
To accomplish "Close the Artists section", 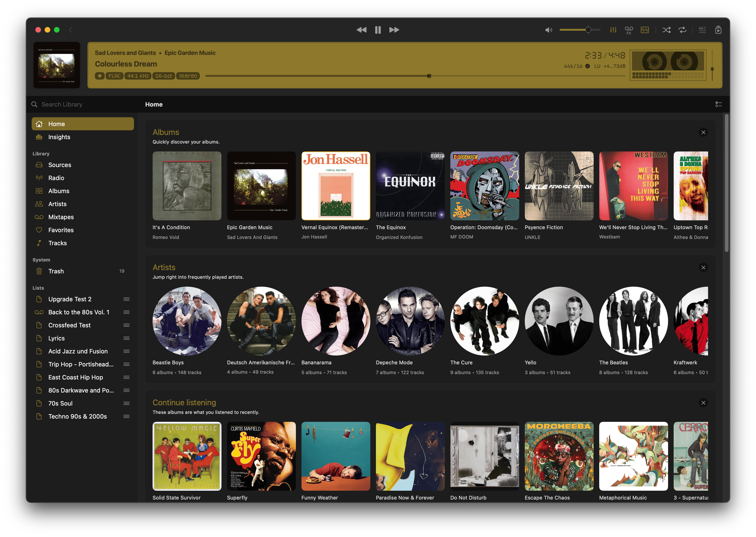I will point(703,268).
